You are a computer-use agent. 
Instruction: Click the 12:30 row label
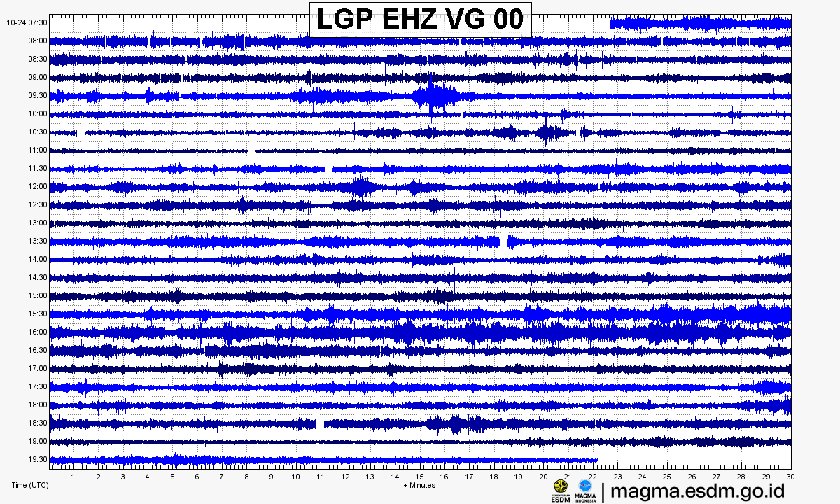point(38,204)
